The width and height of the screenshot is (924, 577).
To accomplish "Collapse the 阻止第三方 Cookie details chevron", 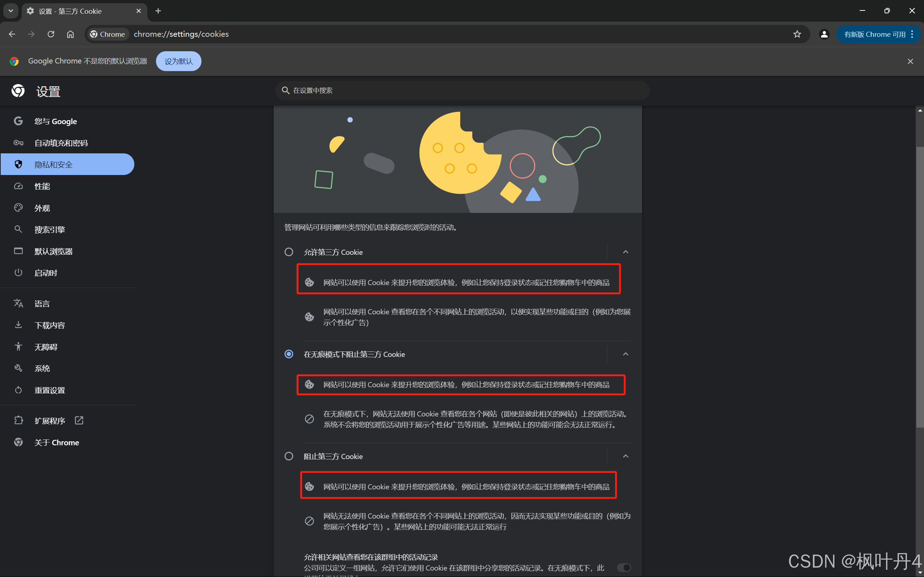I will coord(625,456).
